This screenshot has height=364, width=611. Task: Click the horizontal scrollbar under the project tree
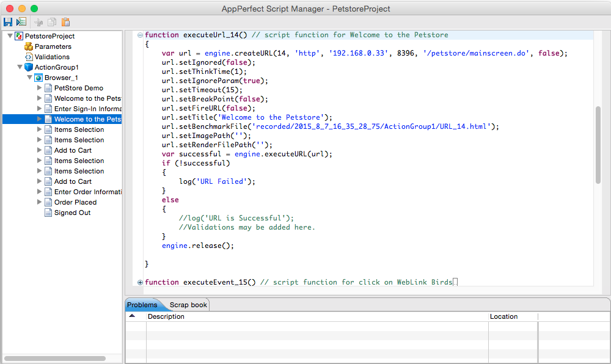pyautogui.click(x=55, y=358)
